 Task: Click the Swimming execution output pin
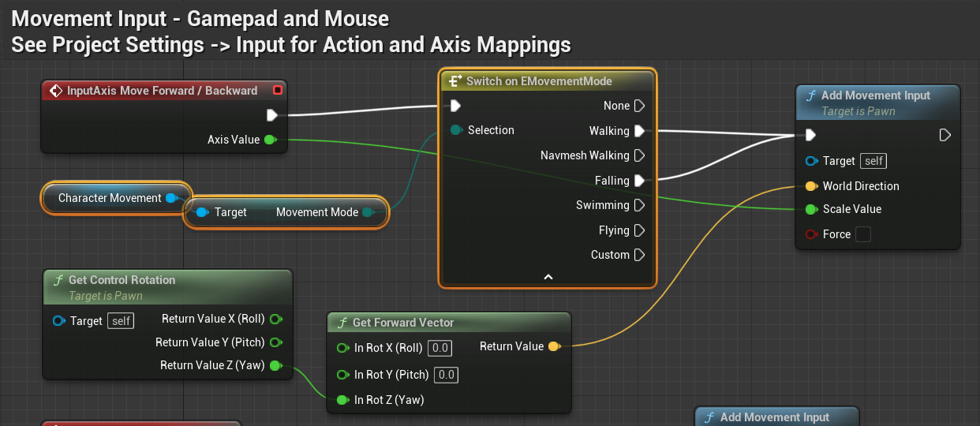click(639, 205)
